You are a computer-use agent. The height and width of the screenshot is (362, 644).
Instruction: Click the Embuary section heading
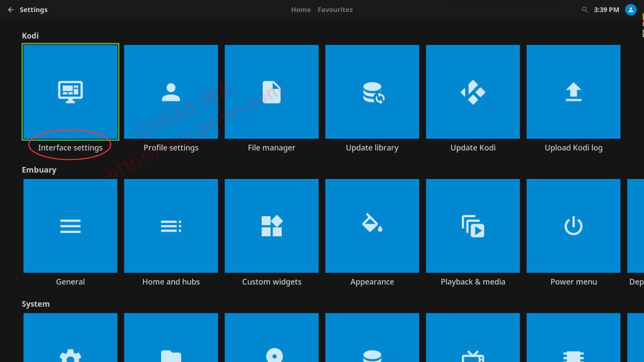[39, 170]
